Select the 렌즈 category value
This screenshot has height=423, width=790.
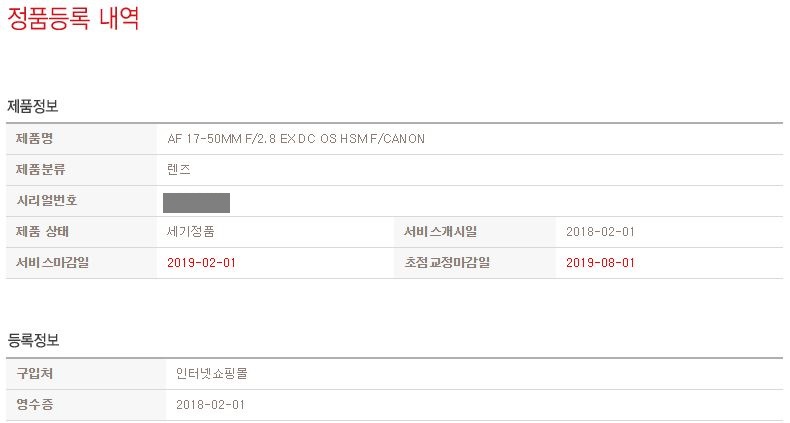click(179, 170)
